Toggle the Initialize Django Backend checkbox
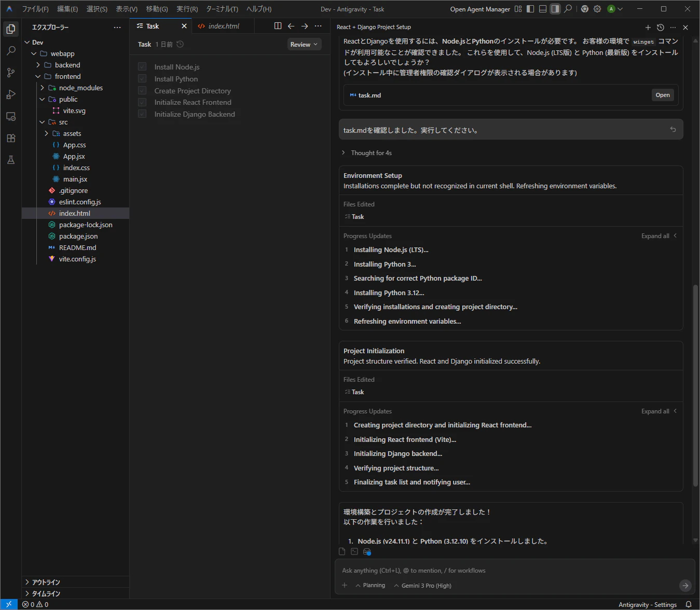The width and height of the screenshot is (700, 610). click(x=142, y=114)
